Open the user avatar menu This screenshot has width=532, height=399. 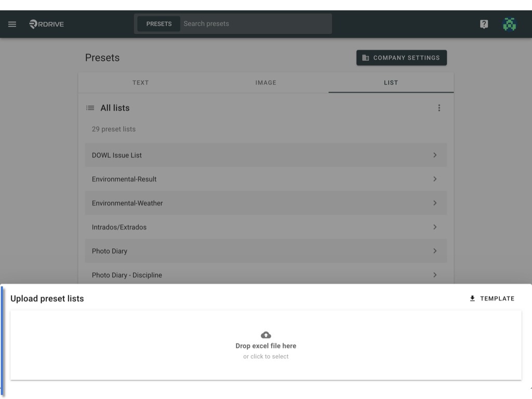pos(509,24)
